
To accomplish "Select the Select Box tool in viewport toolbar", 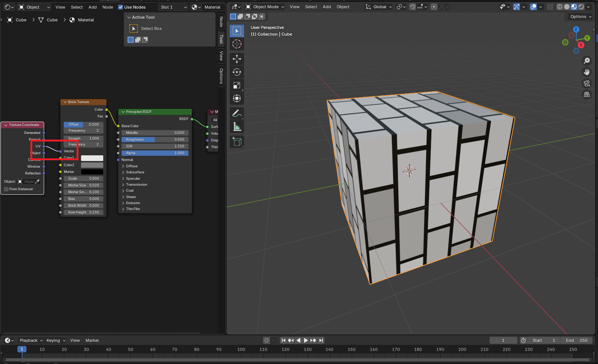I will pyautogui.click(x=236, y=31).
